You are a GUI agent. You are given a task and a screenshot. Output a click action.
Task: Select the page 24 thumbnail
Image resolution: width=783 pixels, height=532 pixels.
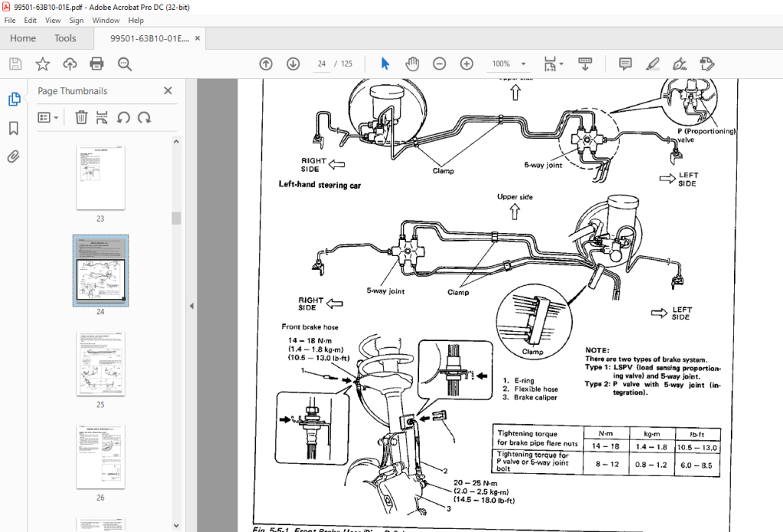[x=100, y=271]
